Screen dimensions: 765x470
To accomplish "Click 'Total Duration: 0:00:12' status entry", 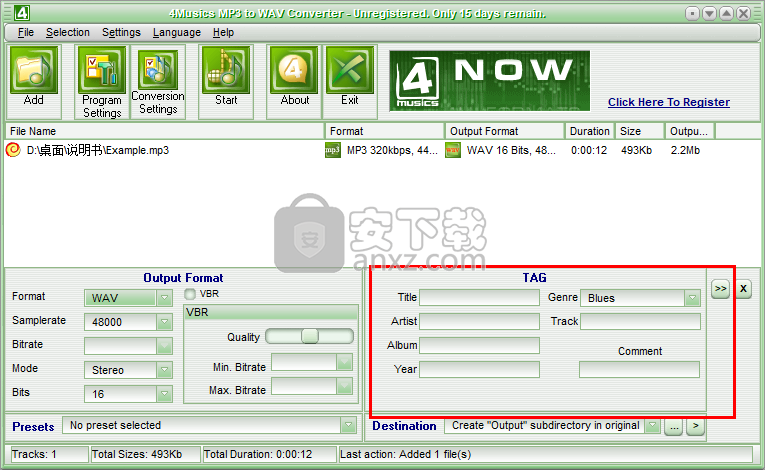I will click(258, 454).
